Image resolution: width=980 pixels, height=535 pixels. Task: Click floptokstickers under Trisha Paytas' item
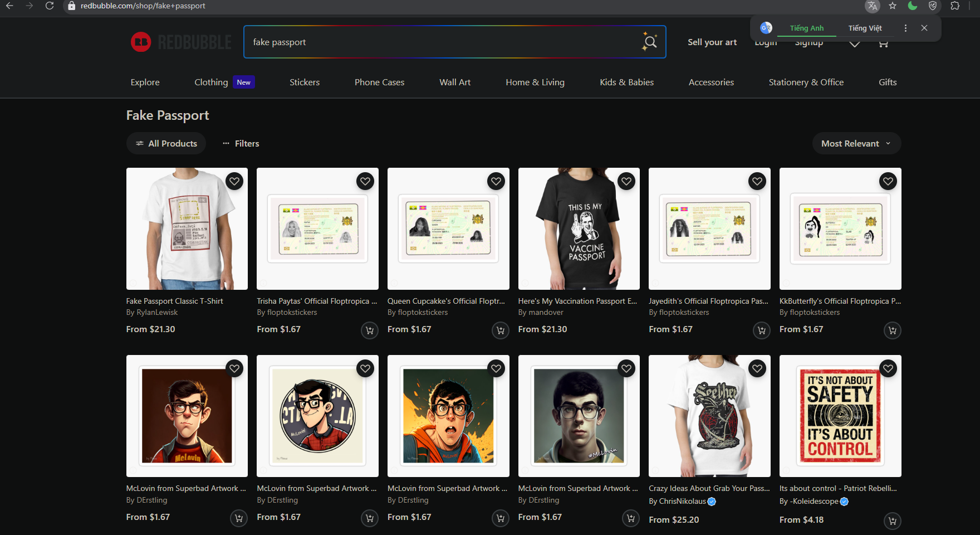tap(292, 313)
